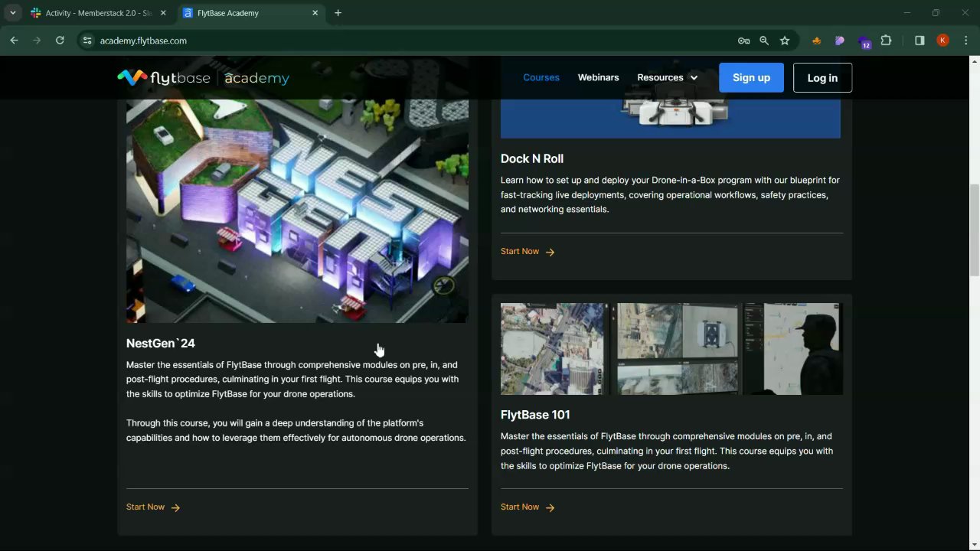
Task: Click the Sign up button
Action: pyautogui.click(x=751, y=77)
